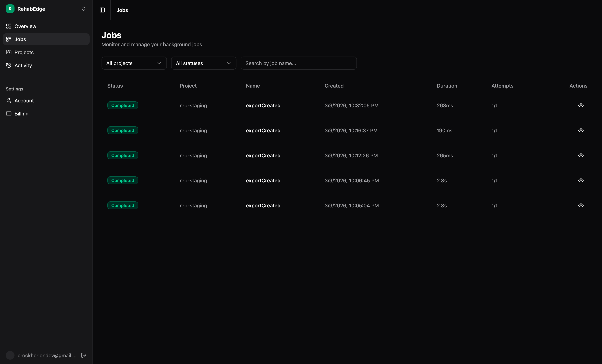Screen dimensions: 602x364
Task: Click the Completed badge on first row
Action: 123,105
